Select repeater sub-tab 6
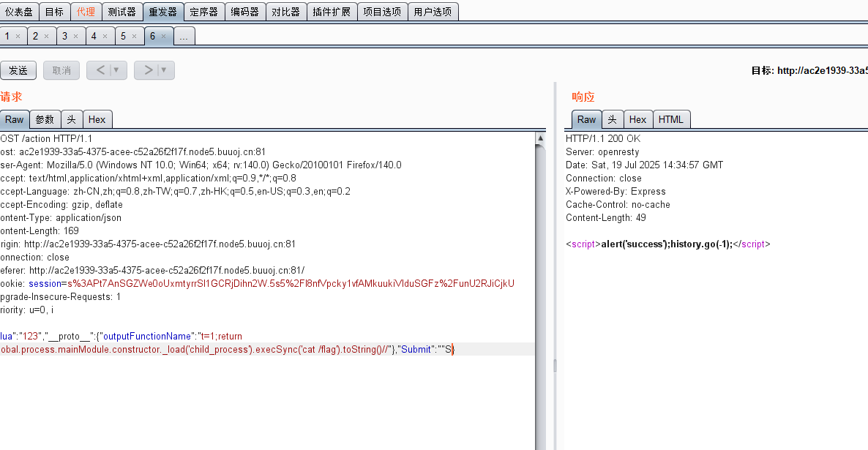 [x=153, y=36]
